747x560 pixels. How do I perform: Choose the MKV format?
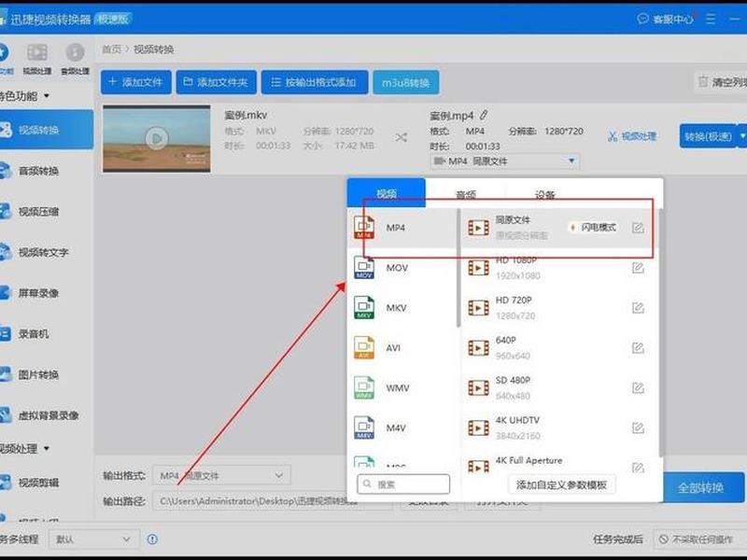(x=402, y=308)
